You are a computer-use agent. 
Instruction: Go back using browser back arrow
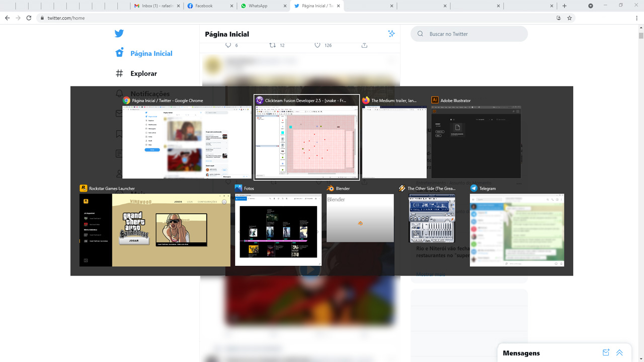[7, 18]
